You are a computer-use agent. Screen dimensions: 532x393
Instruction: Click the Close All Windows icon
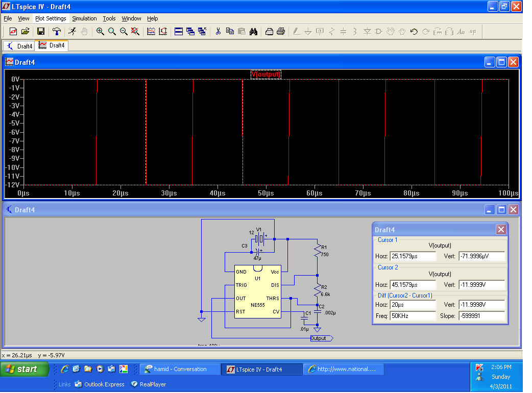[x=202, y=32]
